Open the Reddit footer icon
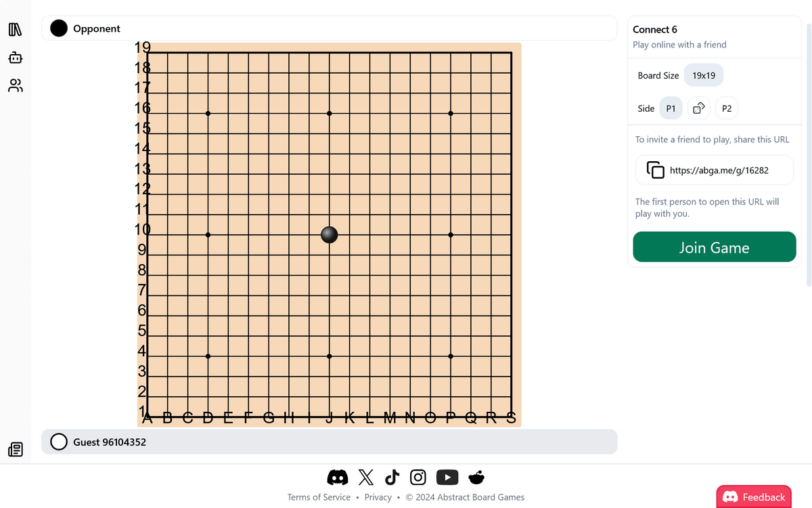This screenshot has height=508, width=812. point(476,478)
